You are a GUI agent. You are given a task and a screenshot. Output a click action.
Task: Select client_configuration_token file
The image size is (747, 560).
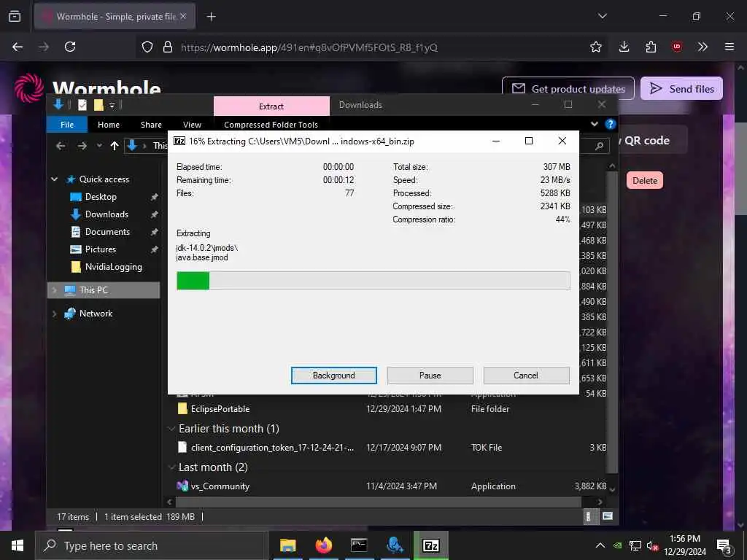tap(272, 447)
